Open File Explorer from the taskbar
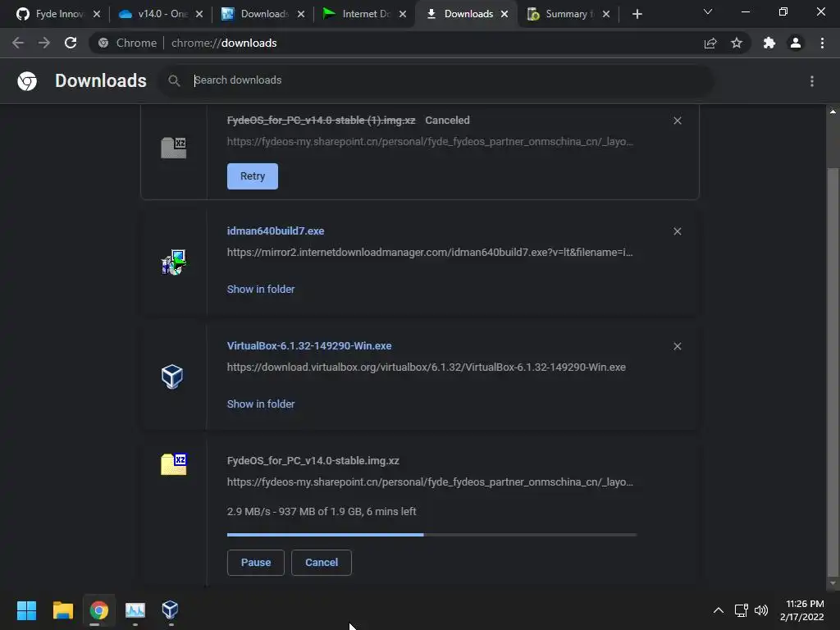Image resolution: width=840 pixels, height=630 pixels. pos(62,610)
